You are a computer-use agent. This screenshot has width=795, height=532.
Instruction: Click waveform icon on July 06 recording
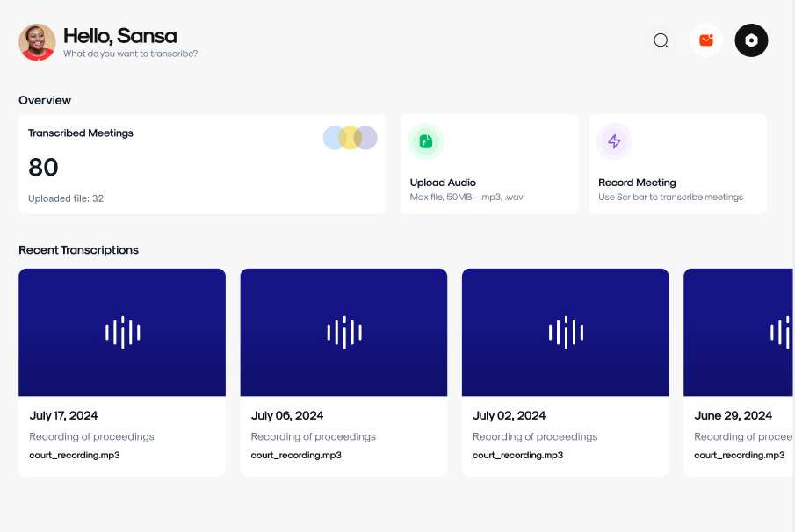pyautogui.click(x=343, y=333)
